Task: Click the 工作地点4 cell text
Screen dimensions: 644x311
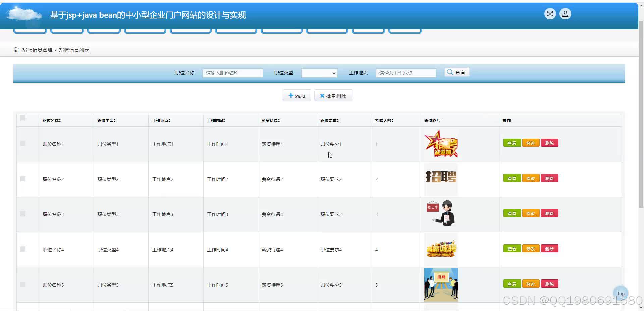Action: pyautogui.click(x=163, y=250)
